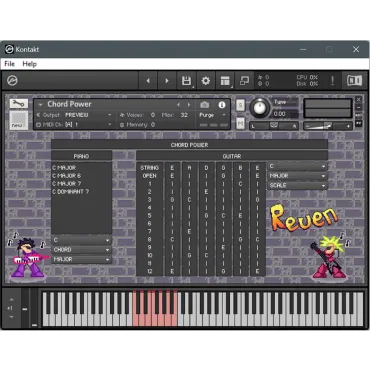Click the instrument info icon
Image resolution: width=370 pixels, height=370 pixels.
(x=222, y=105)
